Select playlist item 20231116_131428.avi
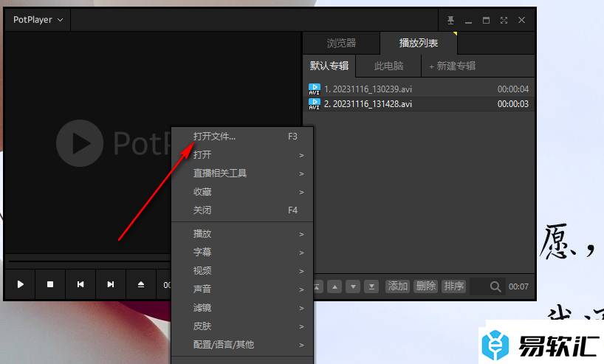 tap(419, 104)
